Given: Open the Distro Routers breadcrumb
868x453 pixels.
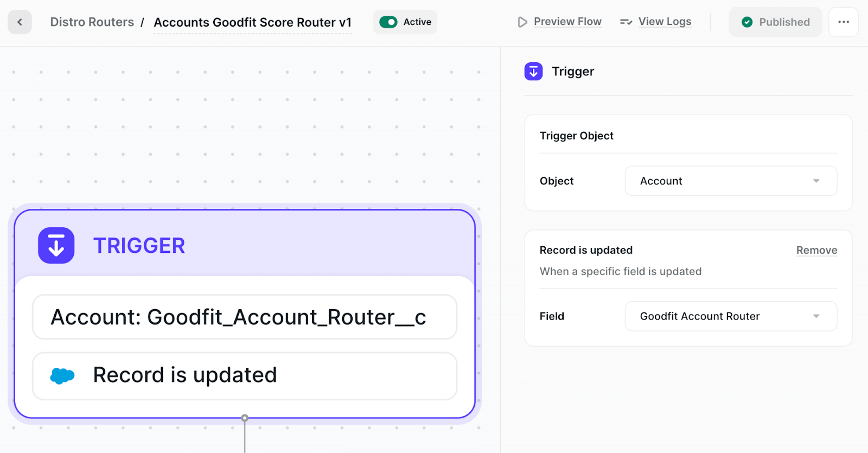Looking at the screenshot, I should (x=92, y=22).
